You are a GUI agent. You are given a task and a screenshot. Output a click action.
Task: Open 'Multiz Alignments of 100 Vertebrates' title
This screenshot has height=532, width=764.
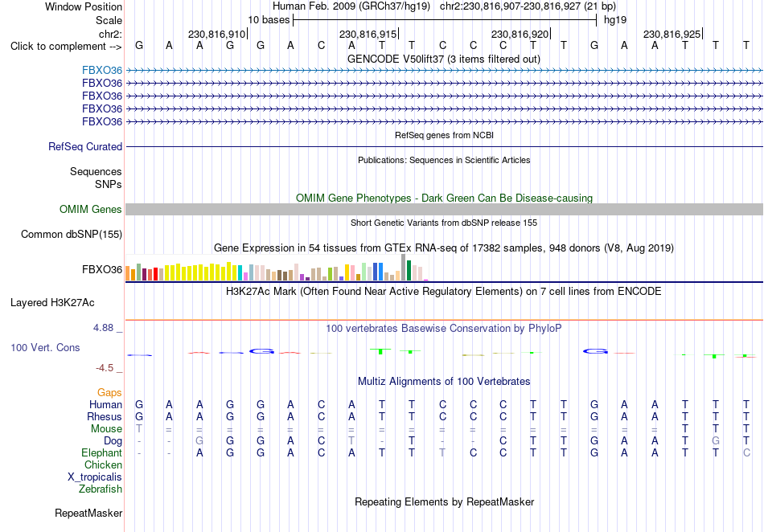coord(444,382)
